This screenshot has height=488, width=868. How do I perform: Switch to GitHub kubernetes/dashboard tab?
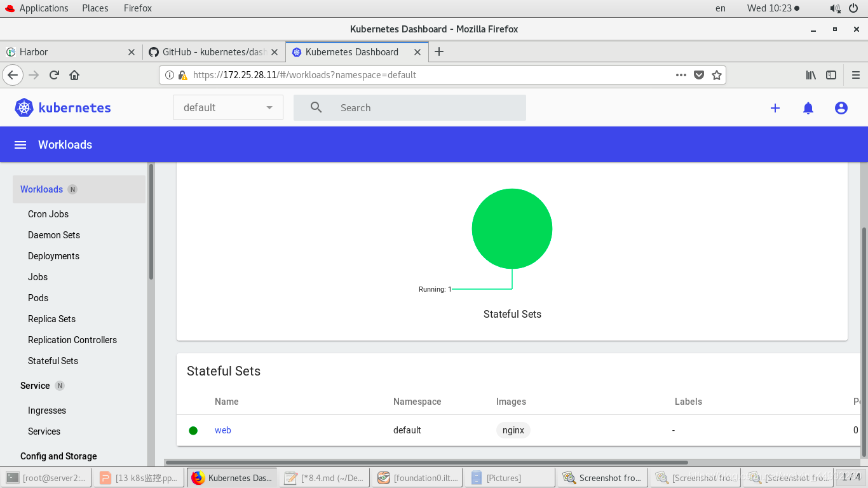click(x=214, y=52)
